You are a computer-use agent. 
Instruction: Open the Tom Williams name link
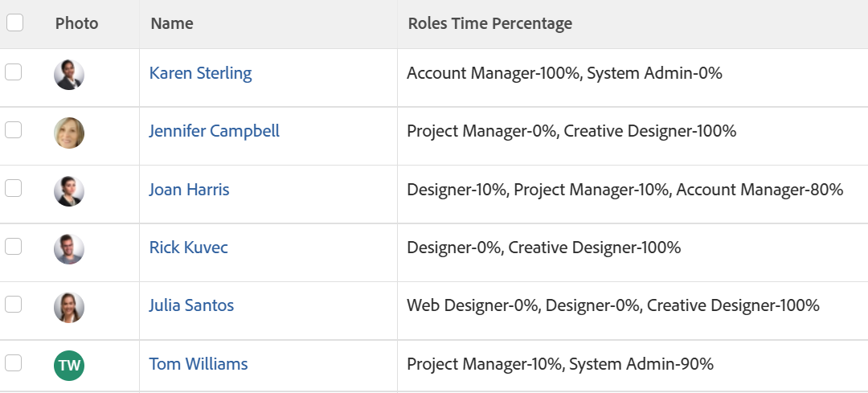198,364
